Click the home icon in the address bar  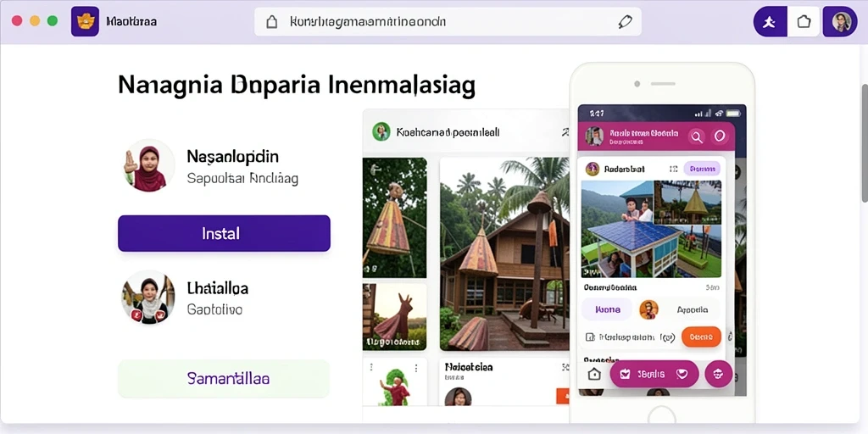pos(271,22)
